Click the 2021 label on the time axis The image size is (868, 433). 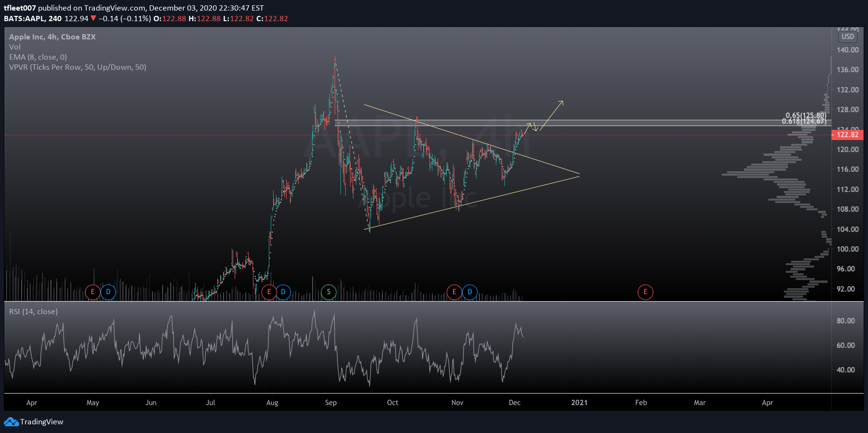(579, 403)
